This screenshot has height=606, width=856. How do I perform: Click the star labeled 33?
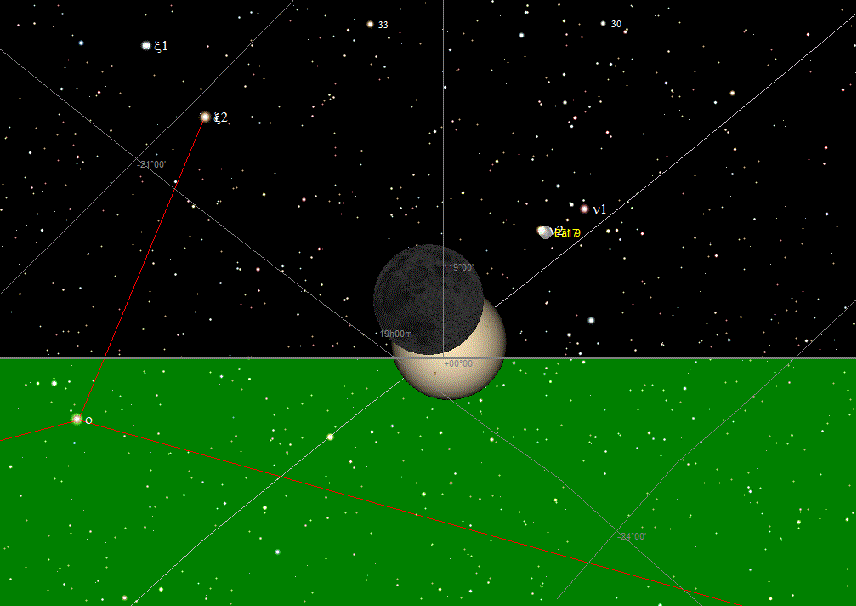point(370,24)
